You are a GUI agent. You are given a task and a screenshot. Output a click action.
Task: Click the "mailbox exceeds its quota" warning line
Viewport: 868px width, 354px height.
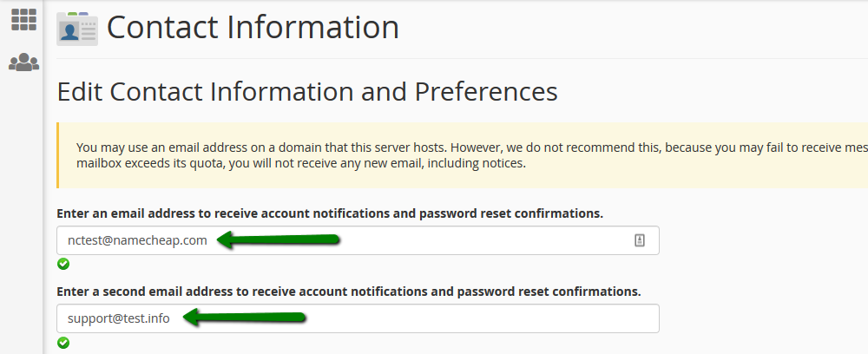pos(300,164)
